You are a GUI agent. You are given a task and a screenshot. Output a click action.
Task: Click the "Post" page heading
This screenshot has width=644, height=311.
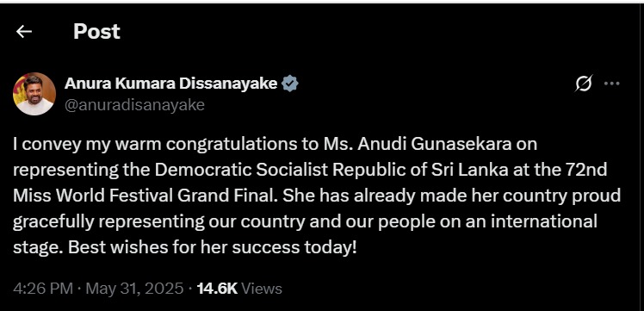pyautogui.click(x=96, y=32)
